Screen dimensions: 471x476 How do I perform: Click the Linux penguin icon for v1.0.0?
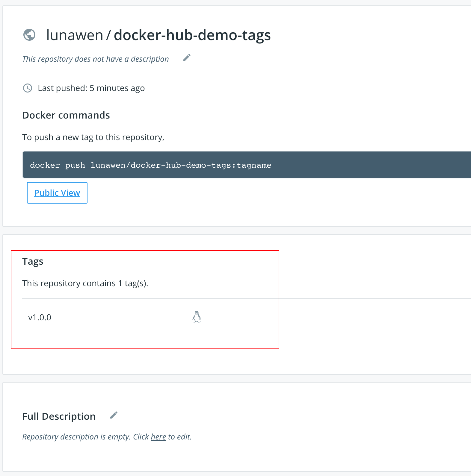pyautogui.click(x=197, y=317)
